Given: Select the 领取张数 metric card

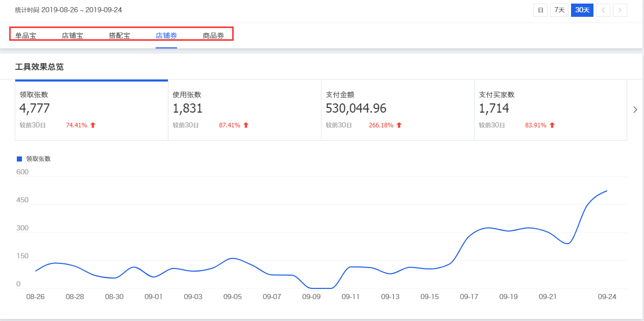Looking at the screenshot, I should (91, 110).
